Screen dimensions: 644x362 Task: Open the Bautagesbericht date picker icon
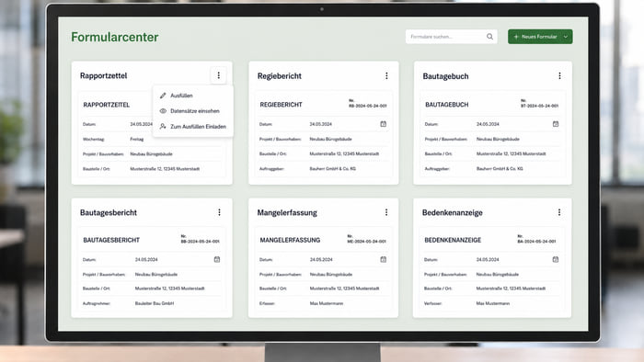(x=217, y=259)
